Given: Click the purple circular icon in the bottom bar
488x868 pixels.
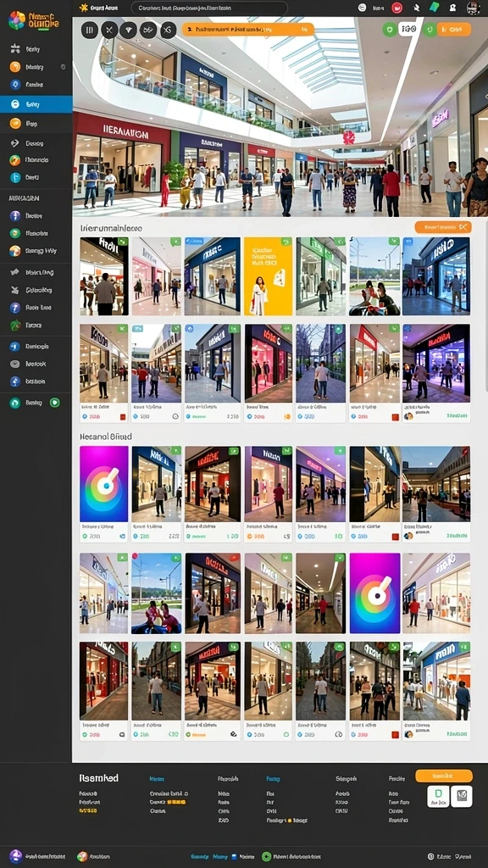Looking at the screenshot, I should point(15,856).
